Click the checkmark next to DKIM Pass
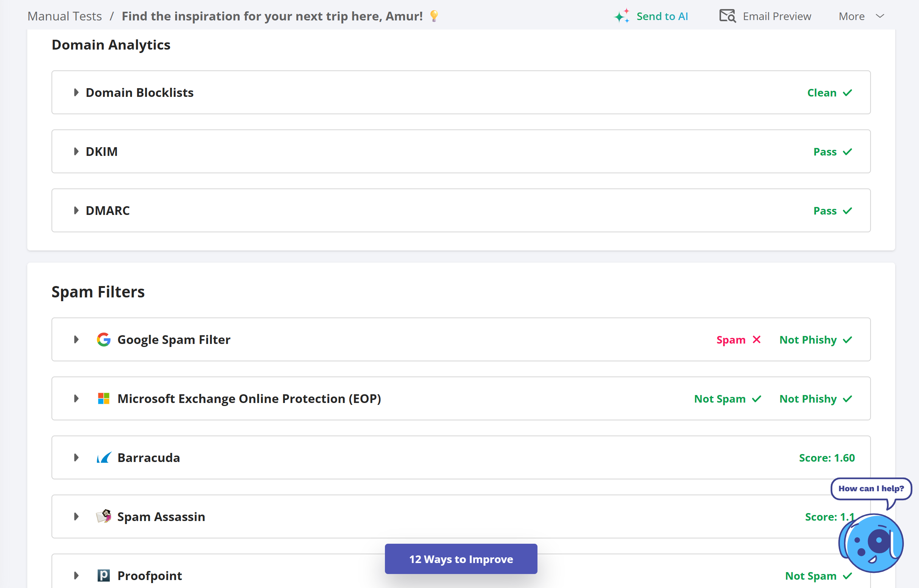 pyautogui.click(x=847, y=152)
